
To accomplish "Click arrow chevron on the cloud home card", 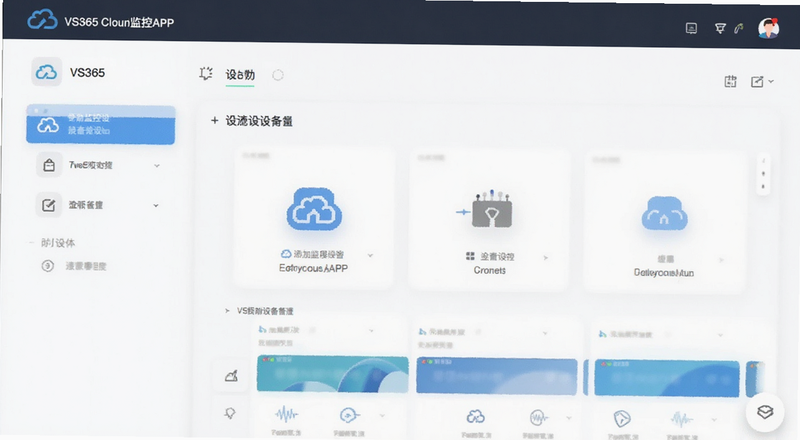I will coord(721,260).
